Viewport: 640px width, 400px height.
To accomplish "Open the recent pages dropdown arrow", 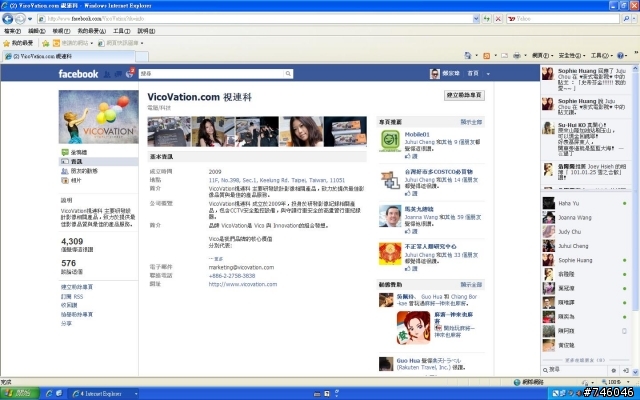I will click(x=30, y=19).
